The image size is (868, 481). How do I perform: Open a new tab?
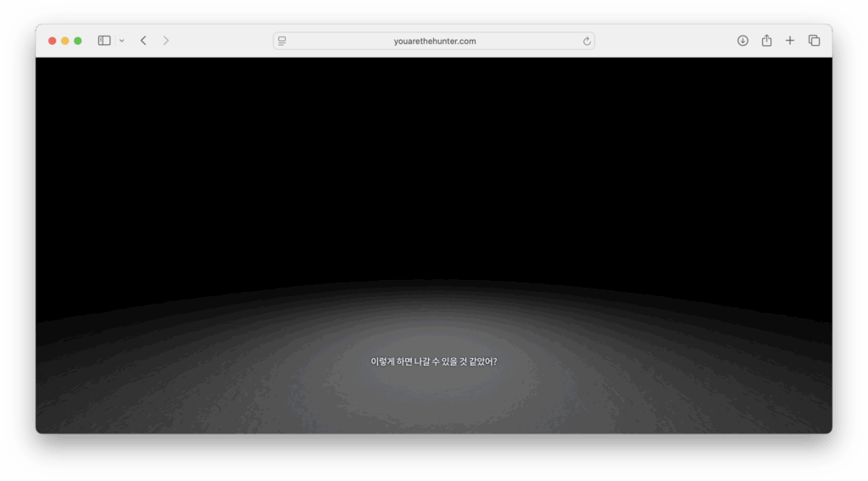point(790,41)
